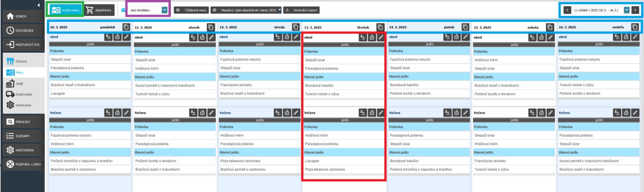Click the import icon on Monday obed
This screenshot has height=192, width=644.
click(x=108, y=37)
